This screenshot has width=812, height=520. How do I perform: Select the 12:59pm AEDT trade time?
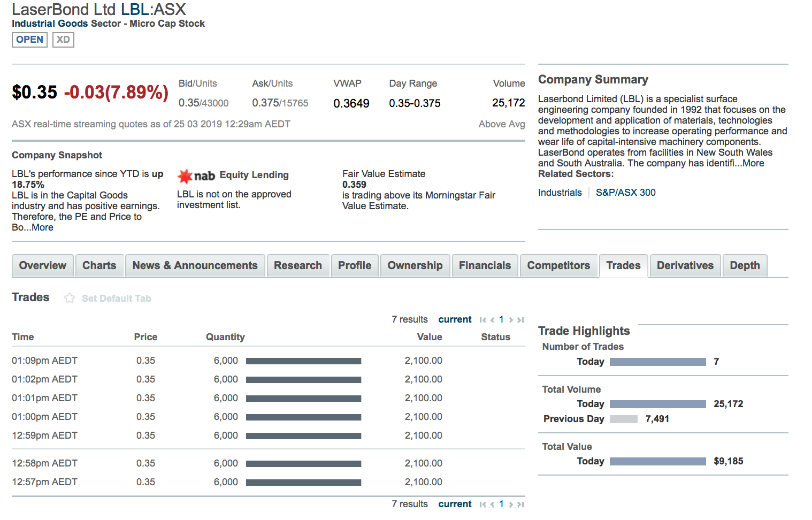45,435
